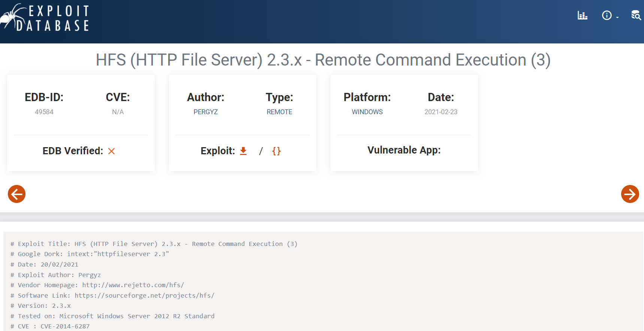Go to next exploit with right arrow
The width and height of the screenshot is (644, 331).
click(x=630, y=194)
